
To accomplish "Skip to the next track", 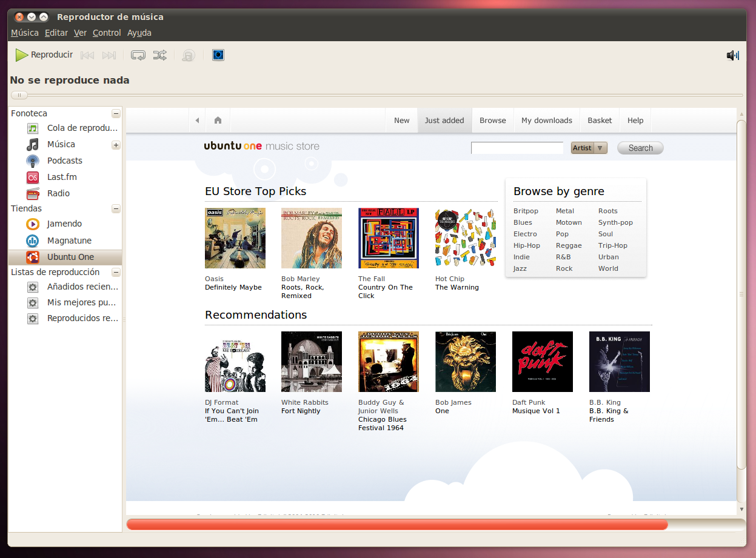I will tap(109, 55).
